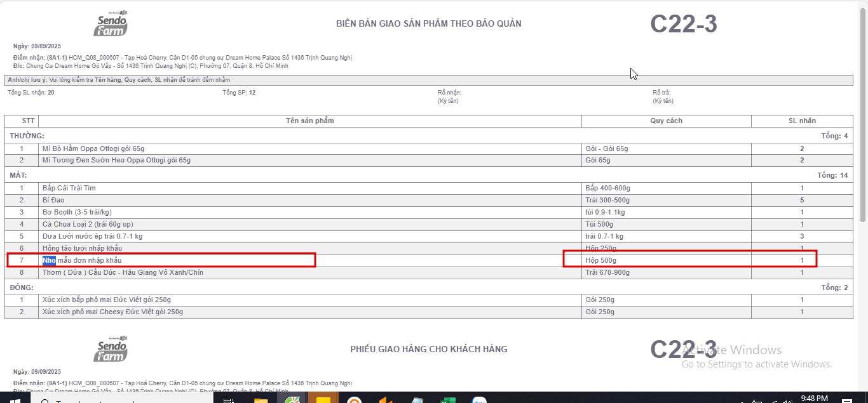Click quantity 3 in the Dưa Lưới row
Screen dimensions: 868x403
click(802, 236)
